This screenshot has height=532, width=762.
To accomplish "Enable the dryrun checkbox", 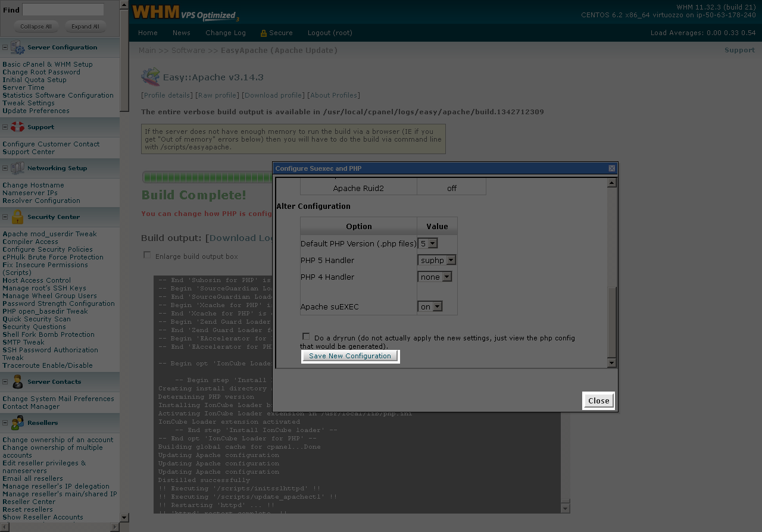I will (x=306, y=337).
